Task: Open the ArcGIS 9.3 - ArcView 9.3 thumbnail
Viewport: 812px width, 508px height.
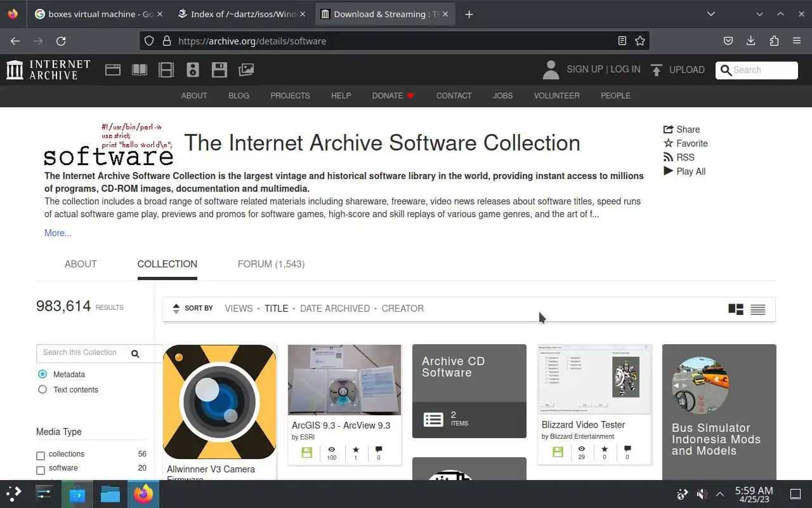Action: coord(344,380)
